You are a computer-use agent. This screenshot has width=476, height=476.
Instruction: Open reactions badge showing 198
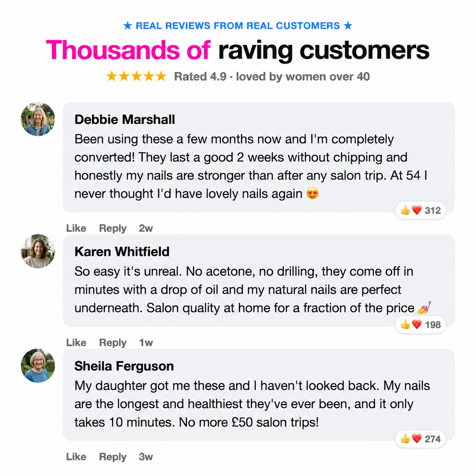click(x=421, y=324)
